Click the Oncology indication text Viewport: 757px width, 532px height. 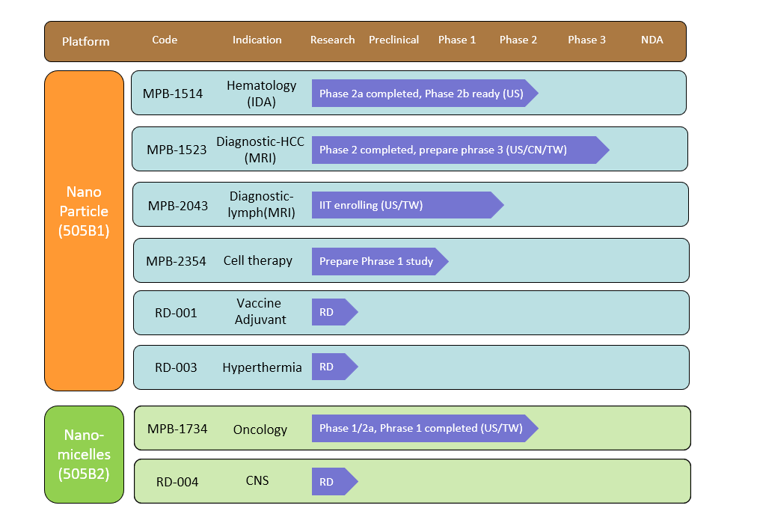pyautogui.click(x=260, y=429)
